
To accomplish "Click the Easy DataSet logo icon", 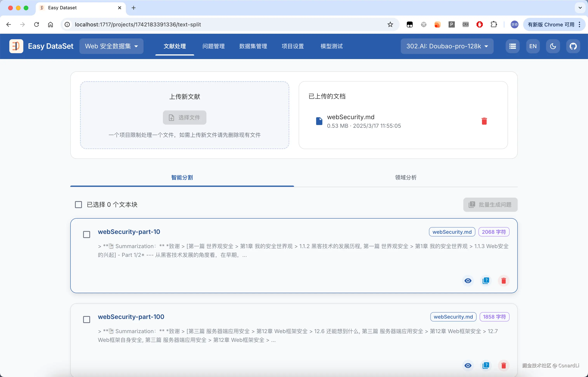I will [x=16, y=46].
